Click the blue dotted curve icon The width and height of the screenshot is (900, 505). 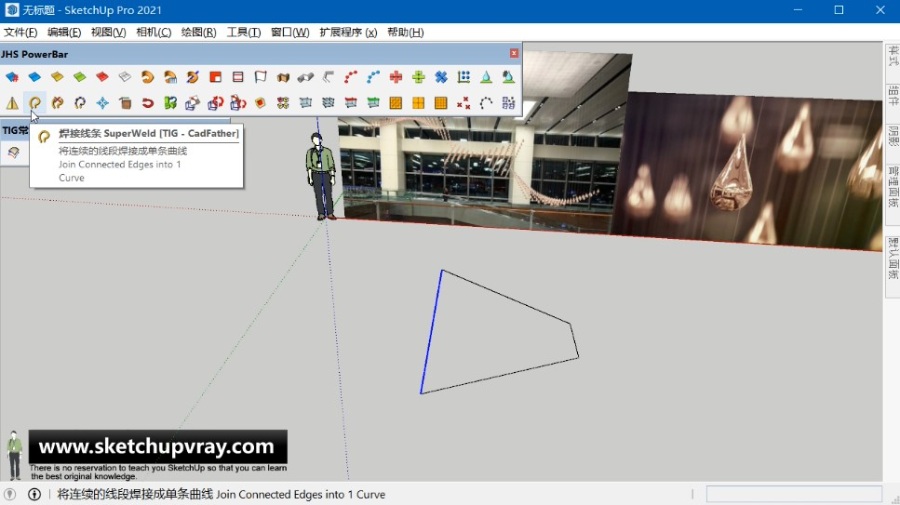[x=373, y=77]
